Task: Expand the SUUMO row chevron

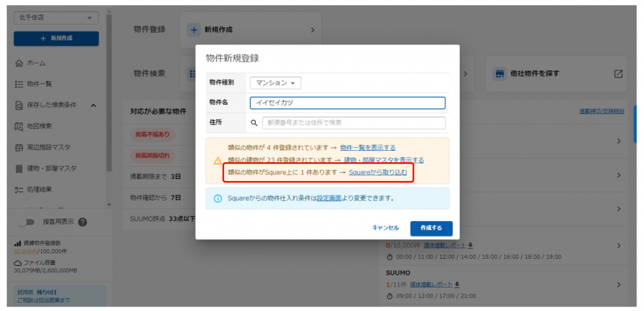Action: tap(619, 285)
